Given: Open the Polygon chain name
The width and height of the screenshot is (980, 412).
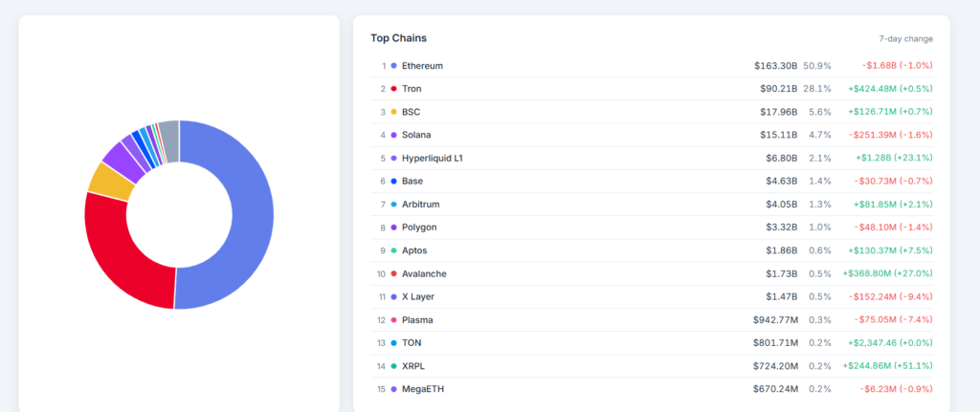Looking at the screenshot, I should click(419, 228).
